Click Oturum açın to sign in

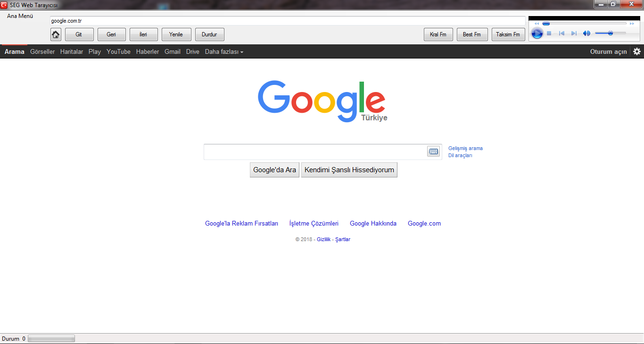pos(609,52)
